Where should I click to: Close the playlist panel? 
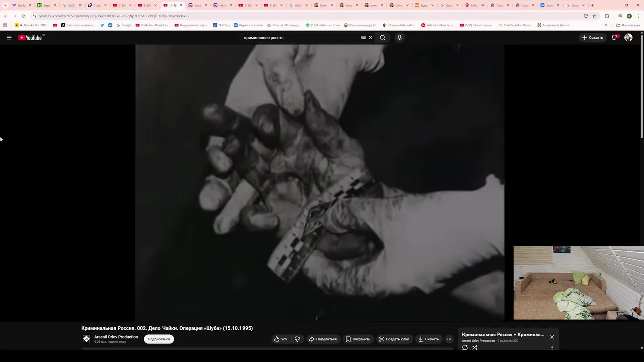(552, 337)
